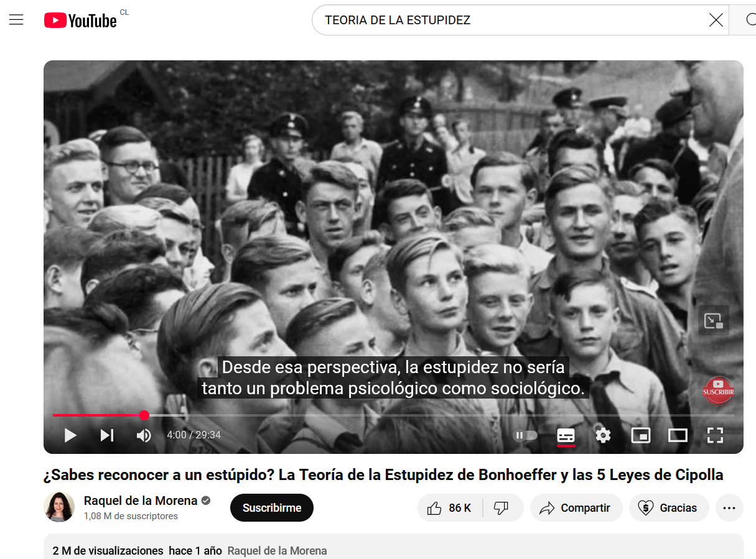Mute the video volume speaker
Viewport: 756px width, 559px height.
[x=144, y=435]
